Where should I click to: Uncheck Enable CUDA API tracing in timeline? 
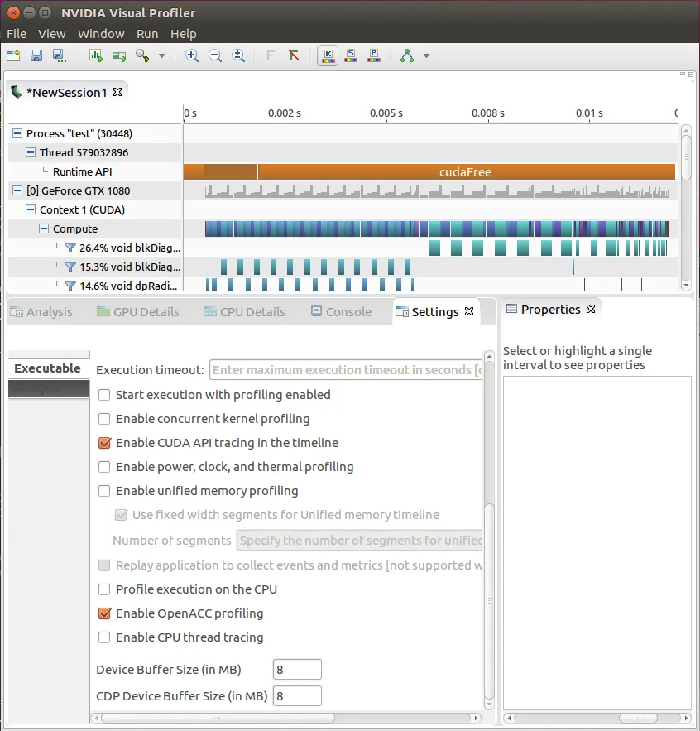(x=104, y=443)
